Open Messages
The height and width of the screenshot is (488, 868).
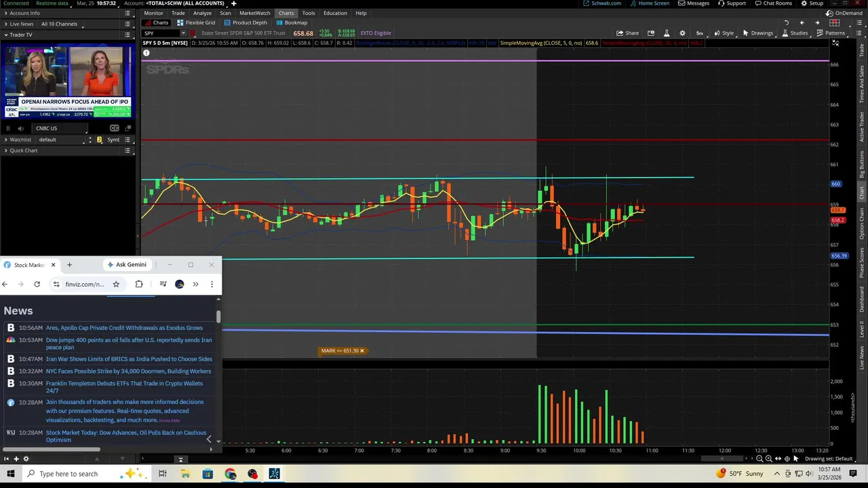694,3
